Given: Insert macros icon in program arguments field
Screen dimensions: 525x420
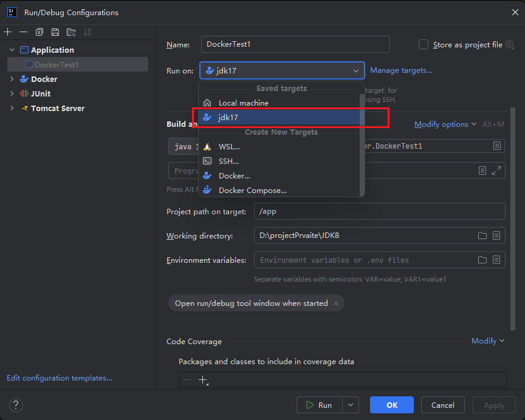Looking at the screenshot, I should tap(482, 171).
